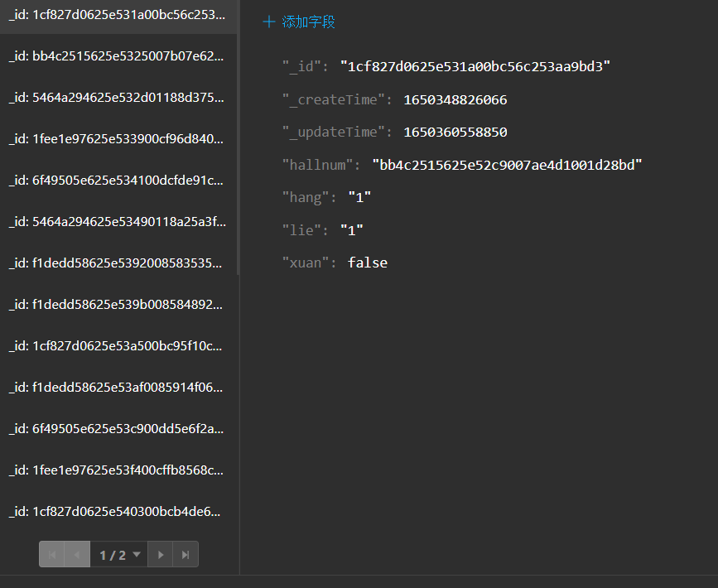Go to the next page of records
718x588 pixels.
(x=161, y=555)
